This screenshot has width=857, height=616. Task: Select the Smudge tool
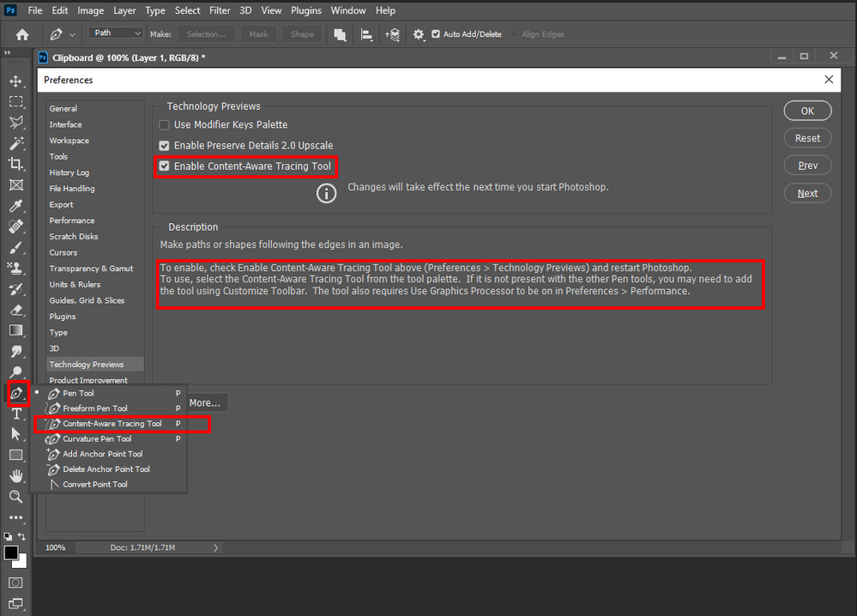coord(15,352)
